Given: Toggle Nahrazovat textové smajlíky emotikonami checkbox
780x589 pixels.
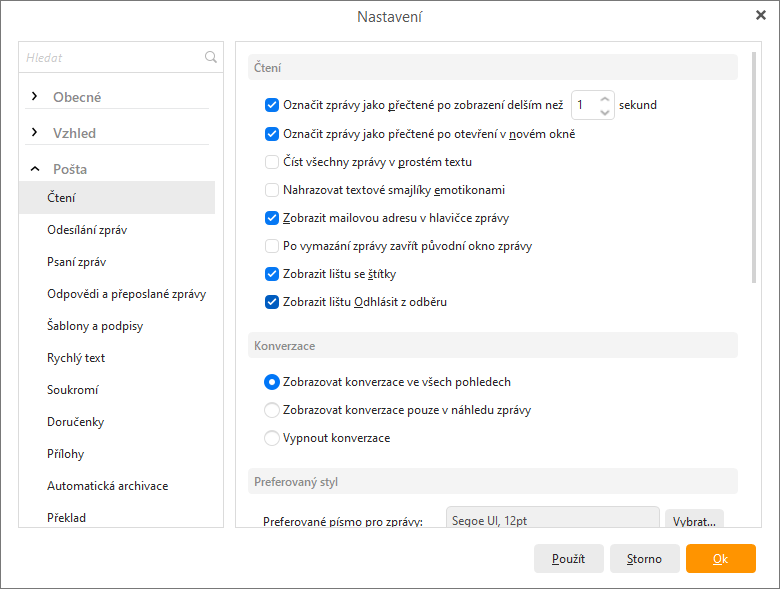Looking at the screenshot, I should [x=272, y=190].
